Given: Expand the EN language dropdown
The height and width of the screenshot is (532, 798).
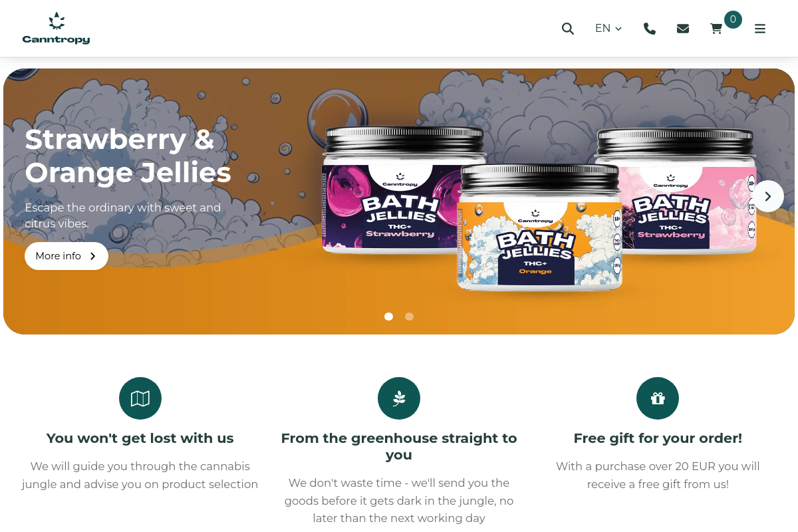Looking at the screenshot, I should pos(608,29).
